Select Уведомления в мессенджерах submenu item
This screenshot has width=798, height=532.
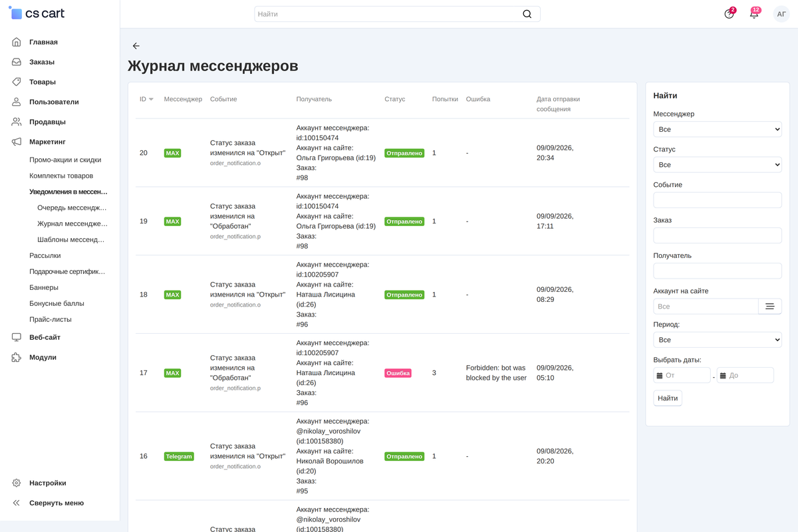pos(68,192)
